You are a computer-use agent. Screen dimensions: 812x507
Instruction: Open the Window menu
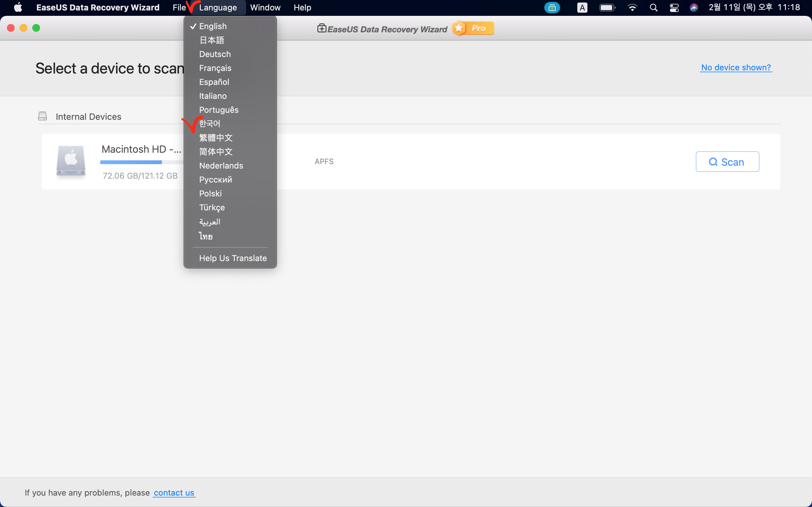[x=265, y=7]
